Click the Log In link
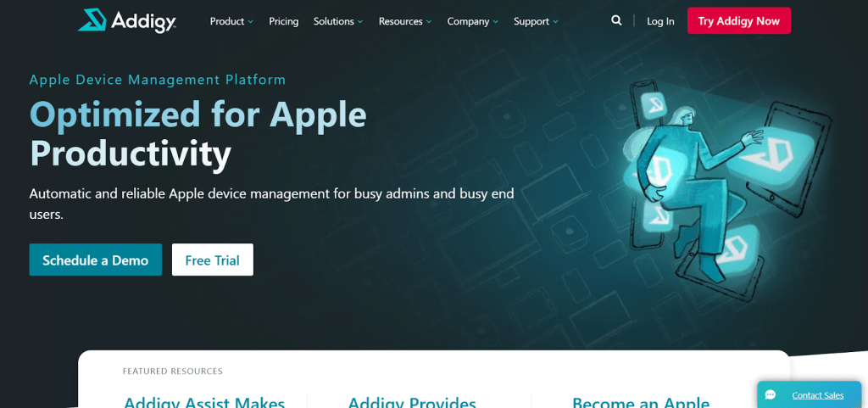This screenshot has width=868, height=408. pos(660,21)
